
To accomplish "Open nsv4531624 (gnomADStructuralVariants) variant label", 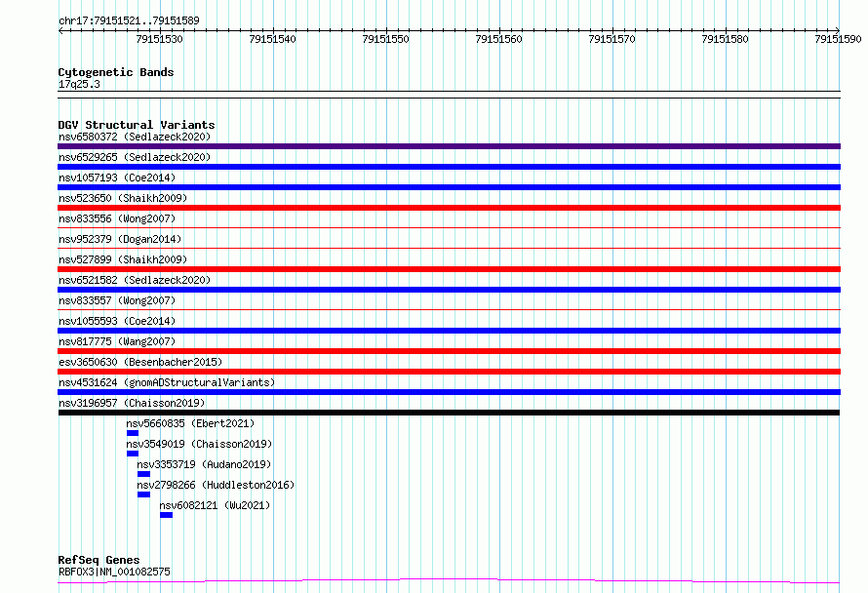I will click(167, 382).
